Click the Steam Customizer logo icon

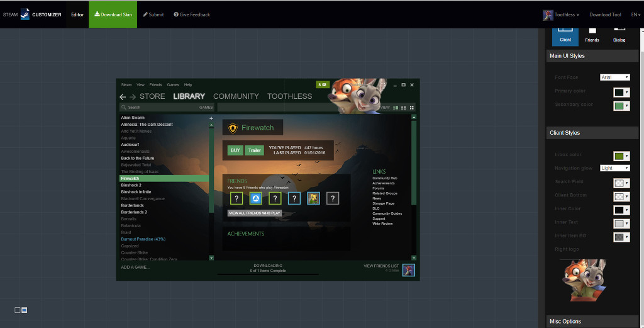click(x=25, y=14)
